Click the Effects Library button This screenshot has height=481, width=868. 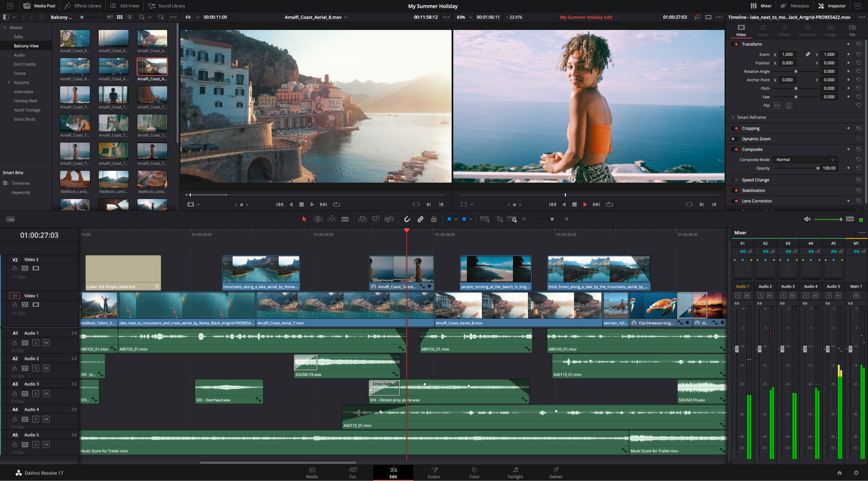pyautogui.click(x=82, y=5)
